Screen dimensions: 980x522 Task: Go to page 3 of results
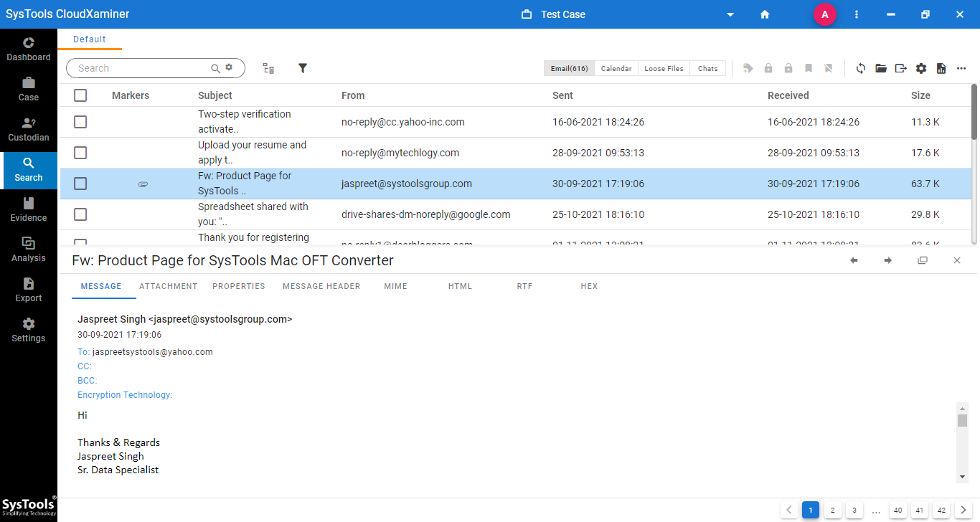click(854, 511)
